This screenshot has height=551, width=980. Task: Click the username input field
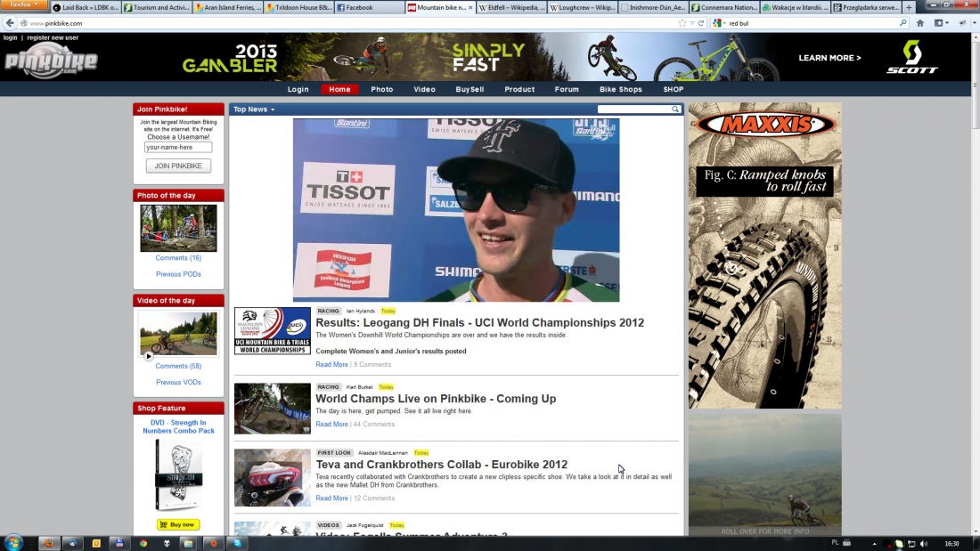click(x=178, y=148)
